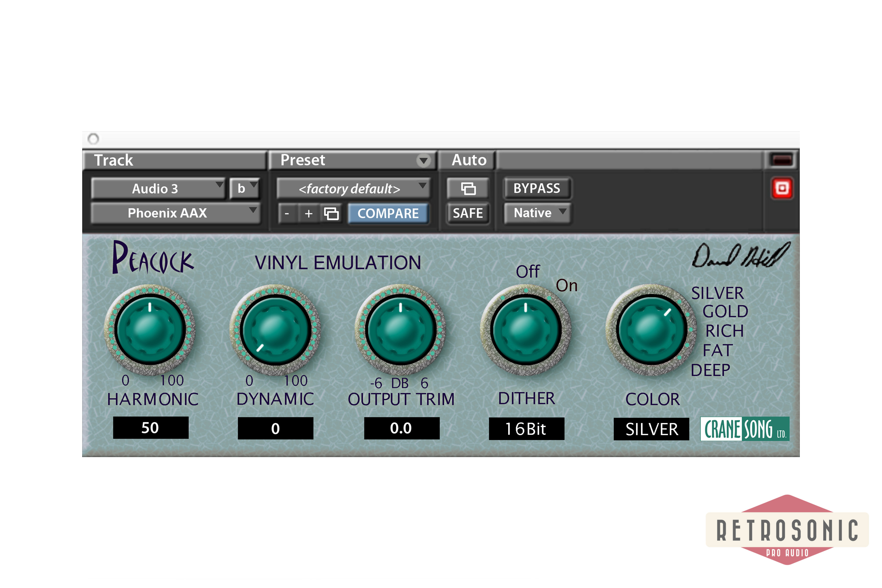Open the Native format dropdown
The width and height of the screenshot is (882, 588).
(537, 213)
